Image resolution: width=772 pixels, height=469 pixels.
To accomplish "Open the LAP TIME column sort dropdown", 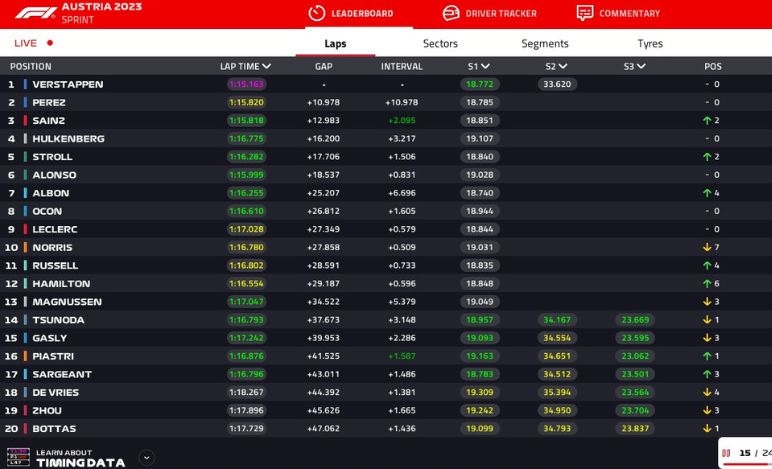I will [267, 67].
